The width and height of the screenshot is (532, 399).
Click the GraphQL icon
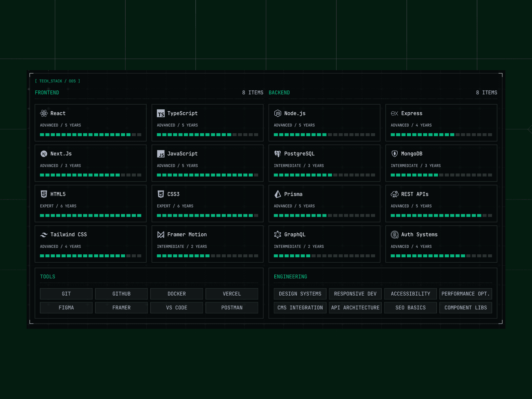[278, 235]
